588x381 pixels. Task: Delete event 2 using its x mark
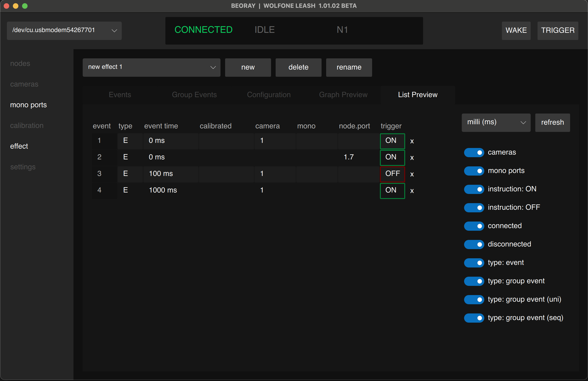tap(412, 157)
